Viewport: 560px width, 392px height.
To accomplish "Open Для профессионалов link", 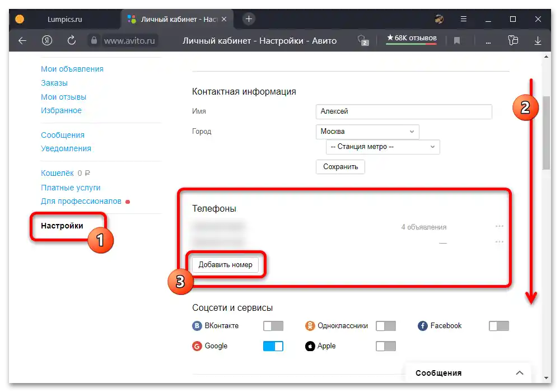I will pos(81,201).
